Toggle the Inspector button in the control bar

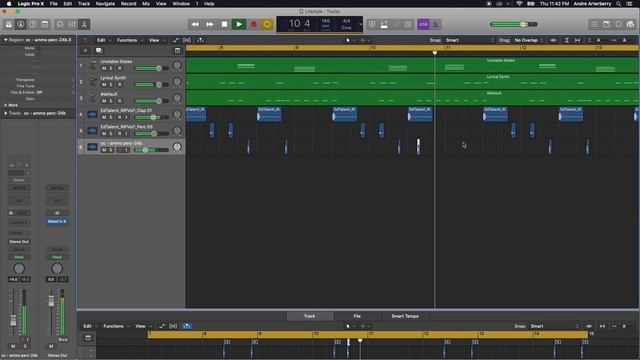coord(20,24)
